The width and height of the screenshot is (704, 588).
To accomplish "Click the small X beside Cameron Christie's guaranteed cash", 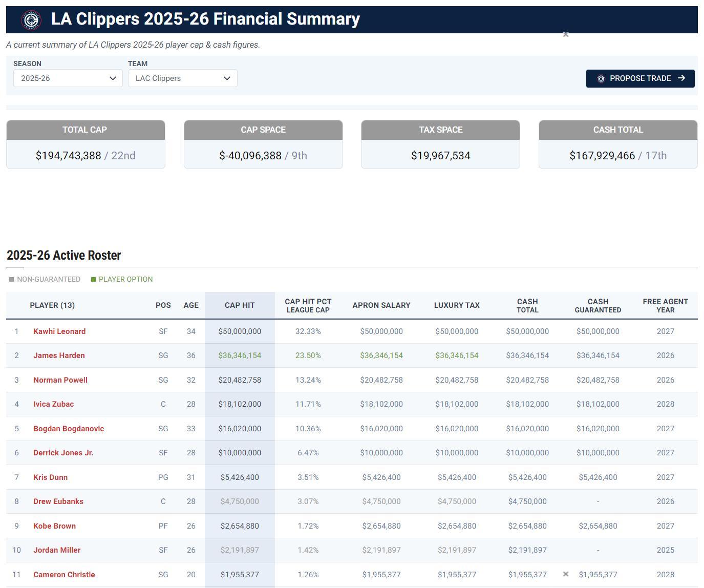I will (566, 574).
